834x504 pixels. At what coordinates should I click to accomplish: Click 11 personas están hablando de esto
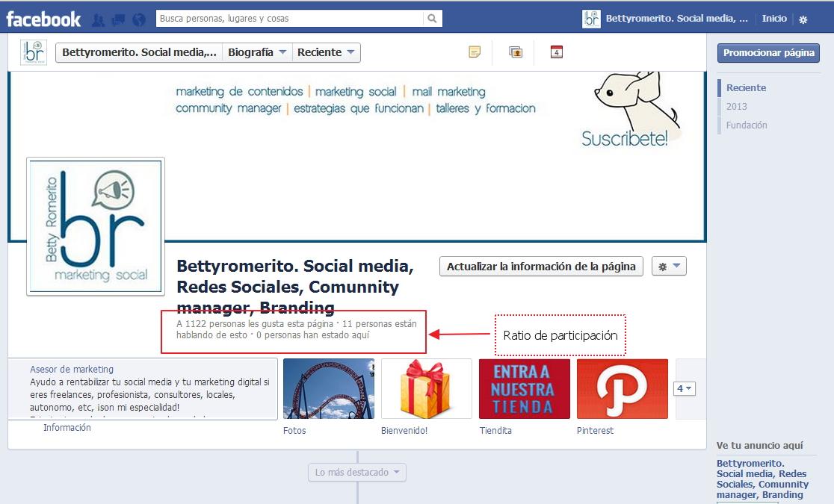pos(297,329)
